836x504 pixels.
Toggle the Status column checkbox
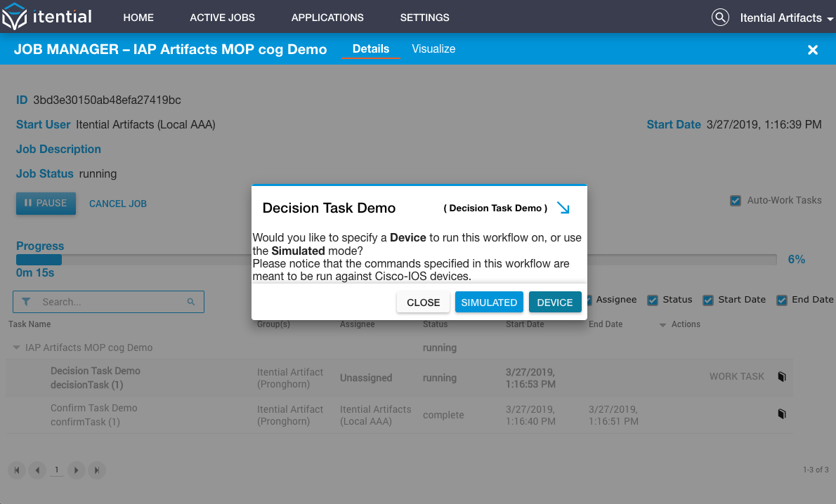click(652, 300)
